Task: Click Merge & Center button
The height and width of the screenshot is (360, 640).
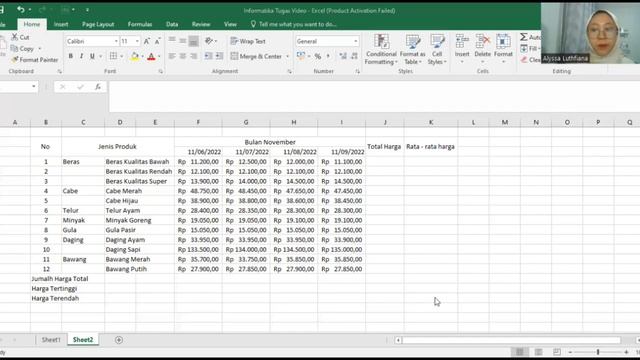Action: point(256,56)
